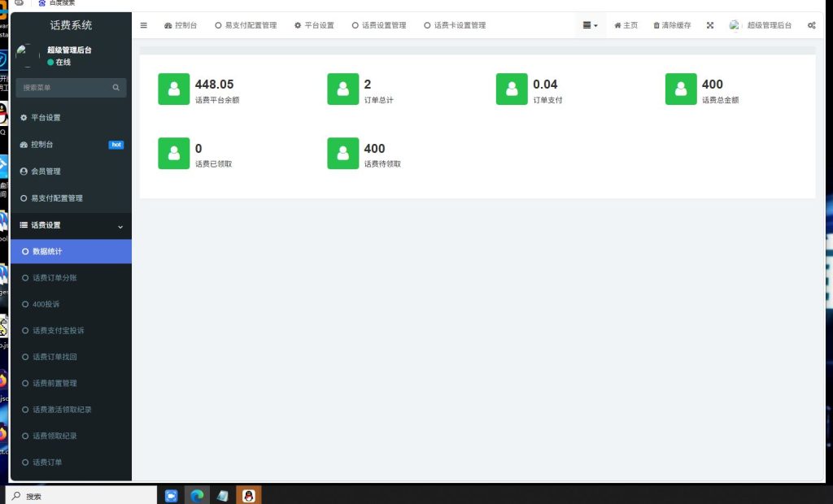
Task: Open 话费订单找回 submenu item
Action: click(x=72, y=357)
